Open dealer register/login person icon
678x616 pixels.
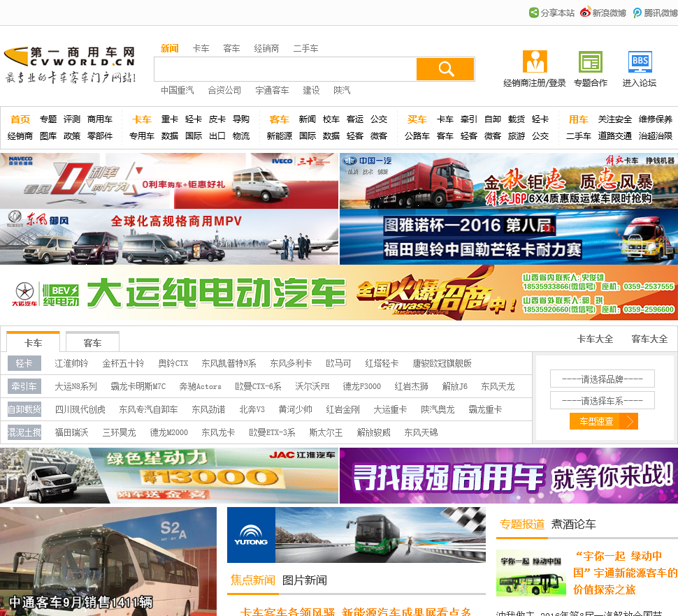[x=535, y=61]
